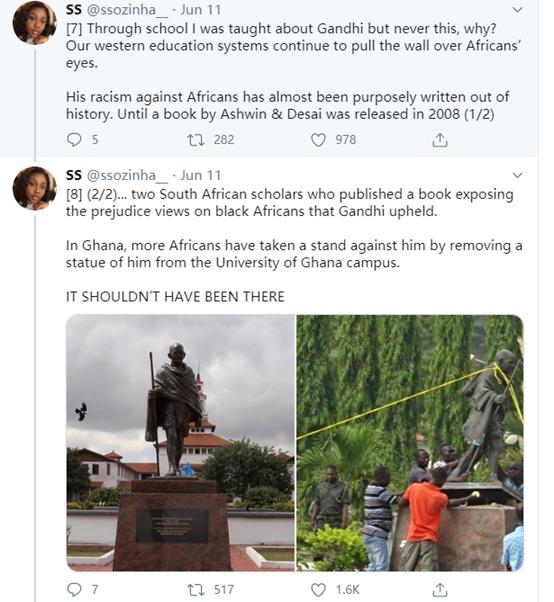
Task: Click the SS display name on tweet [8]
Action: [74, 175]
